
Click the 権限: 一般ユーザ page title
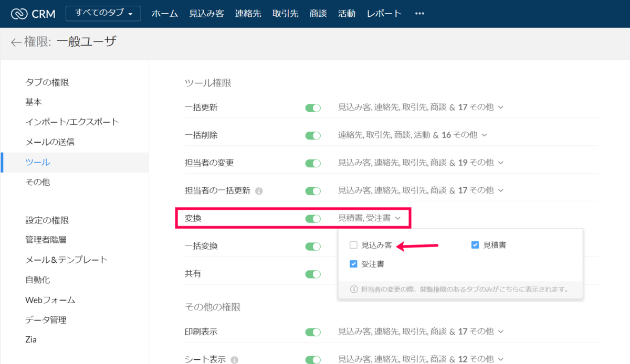point(70,42)
